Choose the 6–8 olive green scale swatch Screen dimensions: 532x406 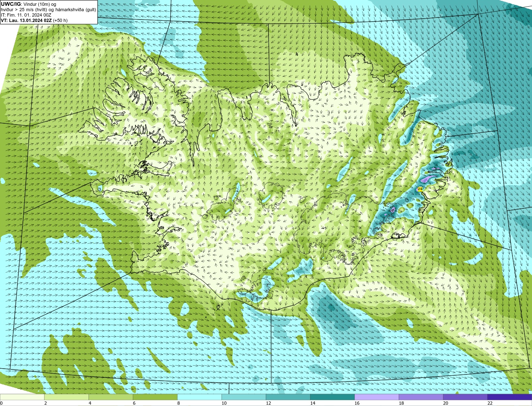[x=155, y=397]
